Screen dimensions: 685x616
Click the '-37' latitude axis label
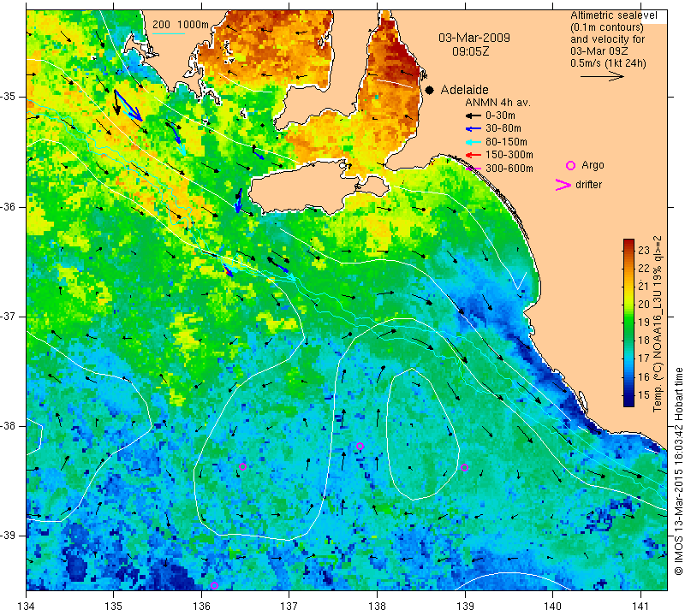tap(9, 316)
